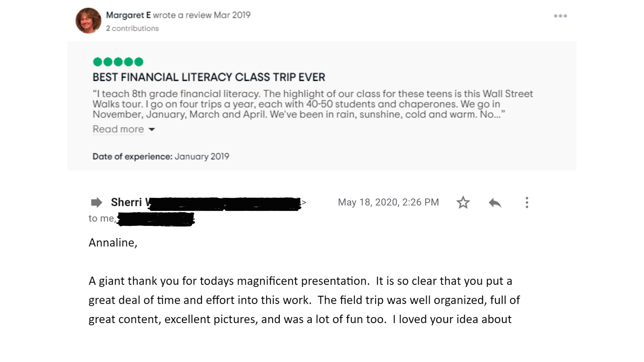This screenshot has width=644, height=362.
Task: Click the five green rating bubbles
Action: (x=118, y=62)
